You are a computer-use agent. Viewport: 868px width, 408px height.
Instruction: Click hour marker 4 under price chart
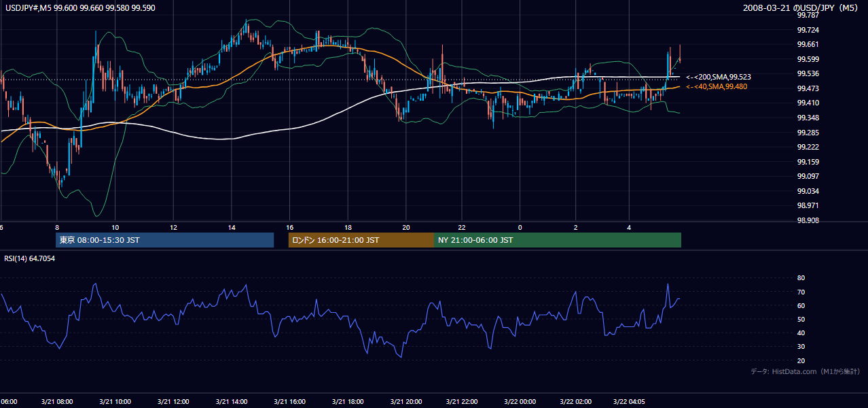pyautogui.click(x=630, y=227)
